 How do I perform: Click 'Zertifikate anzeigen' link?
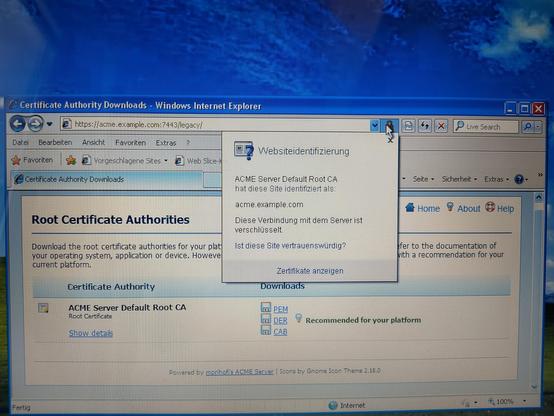(310, 271)
